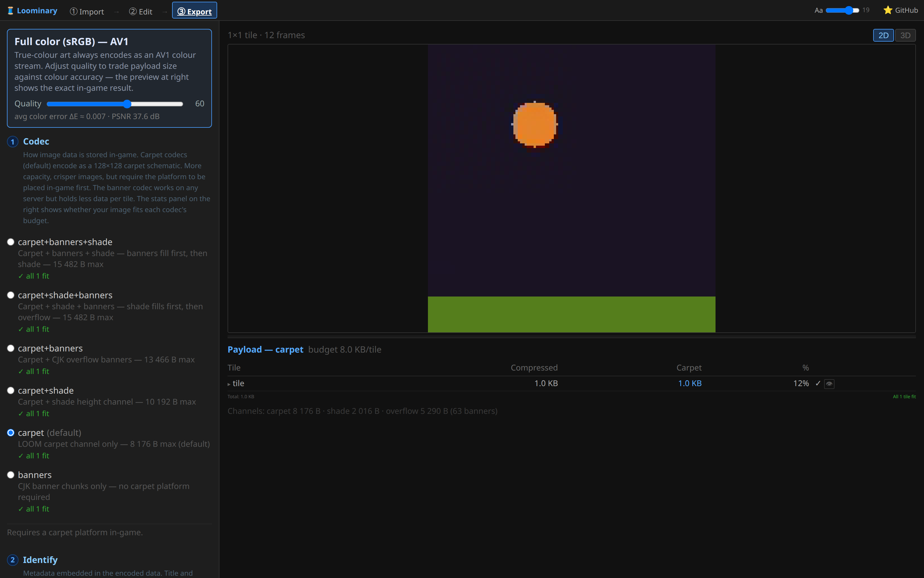Switch preview to 3D view
924x578 pixels.
click(x=905, y=35)
